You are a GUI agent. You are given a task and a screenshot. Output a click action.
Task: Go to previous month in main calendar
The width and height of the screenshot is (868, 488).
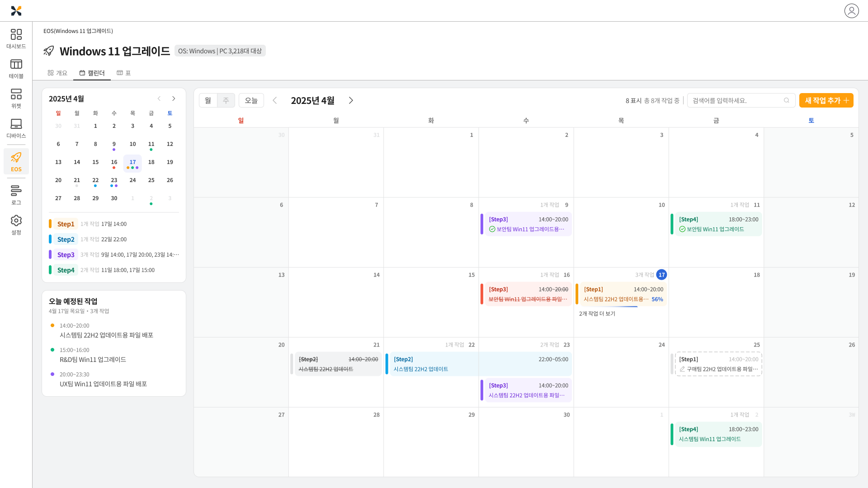[x=274, y=100]
